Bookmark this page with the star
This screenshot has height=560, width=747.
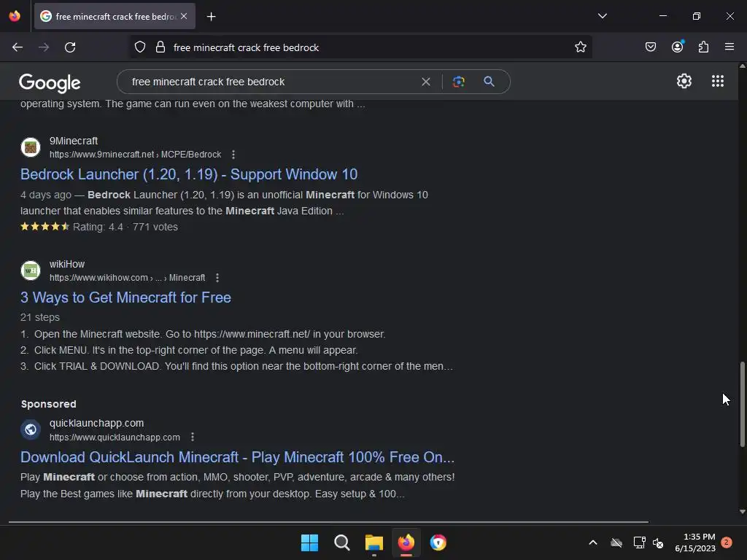coord(580,47)
